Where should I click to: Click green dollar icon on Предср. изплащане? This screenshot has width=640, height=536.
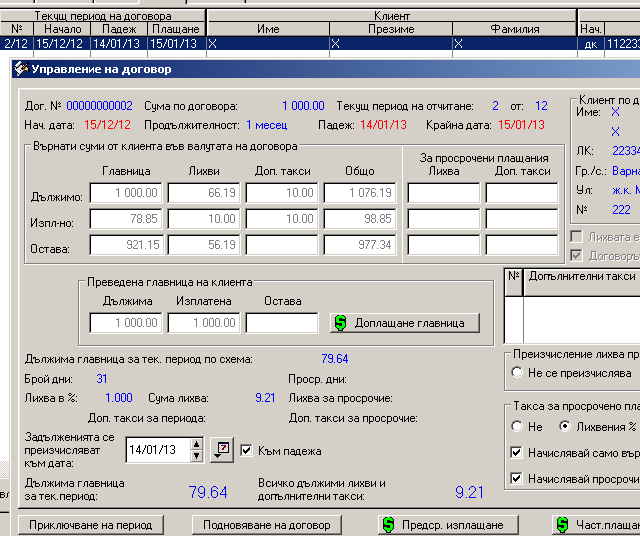click(389, 525)
